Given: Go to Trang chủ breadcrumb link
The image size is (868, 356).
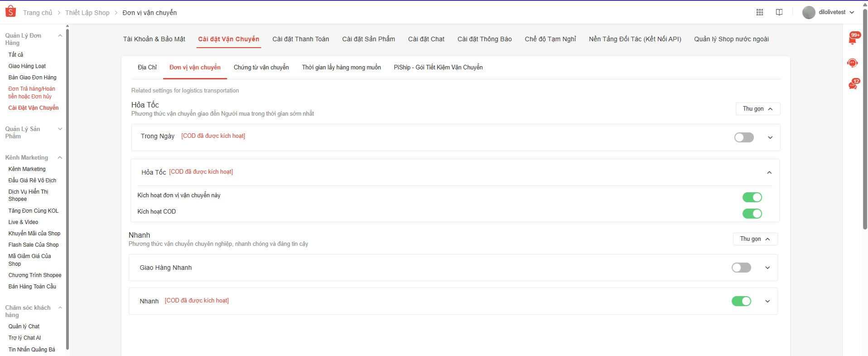Looking at the screenshot, I should [38, 13].
